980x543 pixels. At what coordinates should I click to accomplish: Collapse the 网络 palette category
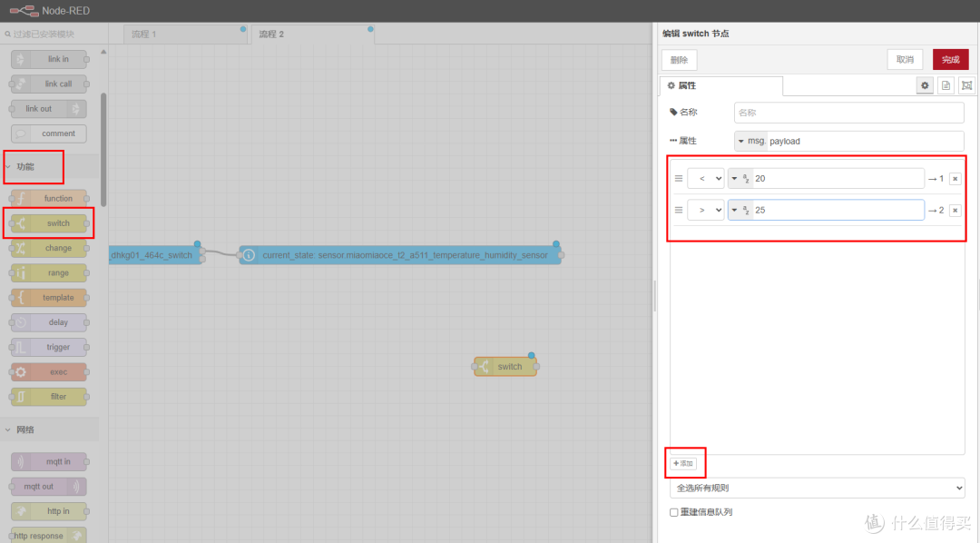point(49,429)
